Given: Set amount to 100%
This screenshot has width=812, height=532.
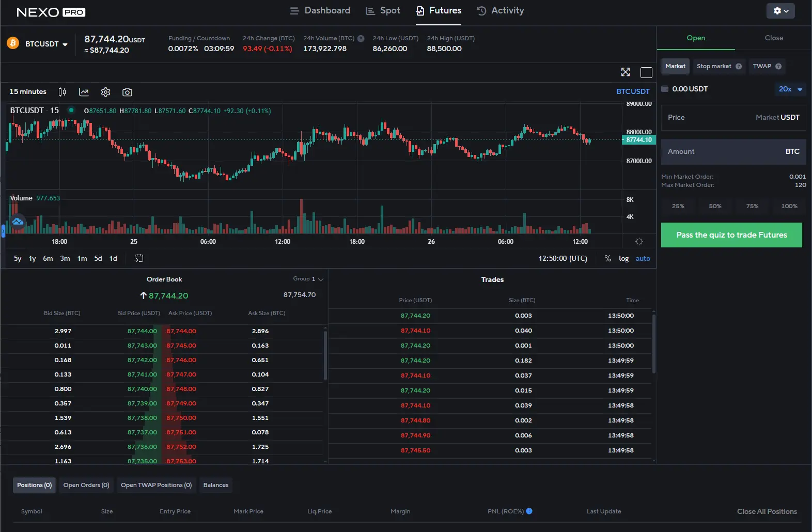Looking at the screenshot, I should coord(789,206).
